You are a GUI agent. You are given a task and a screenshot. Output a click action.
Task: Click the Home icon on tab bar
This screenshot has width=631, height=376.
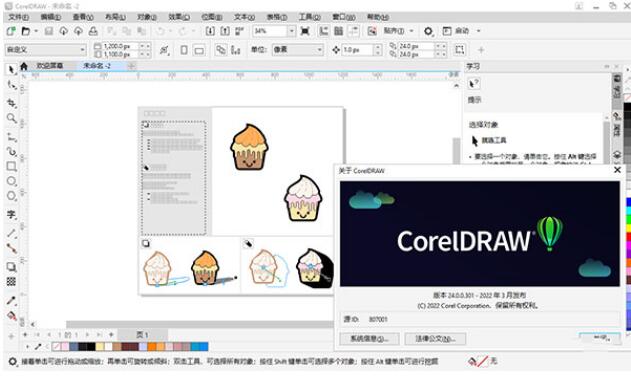pos(24,66)
